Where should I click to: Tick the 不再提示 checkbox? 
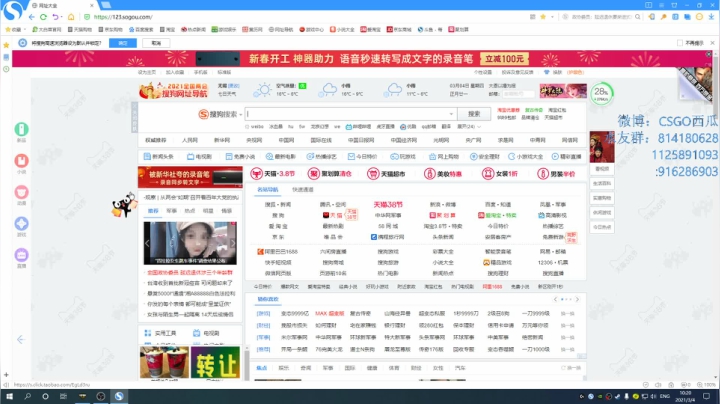[x=680, y=43]
